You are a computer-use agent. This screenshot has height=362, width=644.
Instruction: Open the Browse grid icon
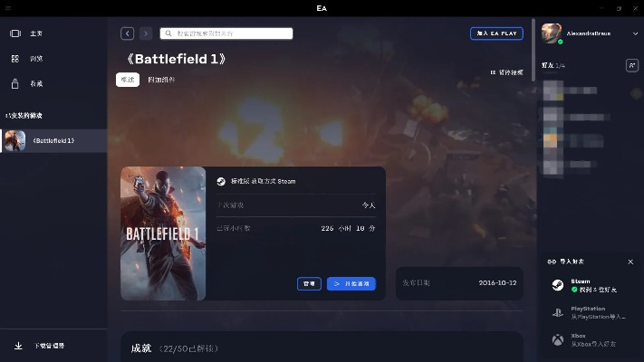(x=14, y=59)
